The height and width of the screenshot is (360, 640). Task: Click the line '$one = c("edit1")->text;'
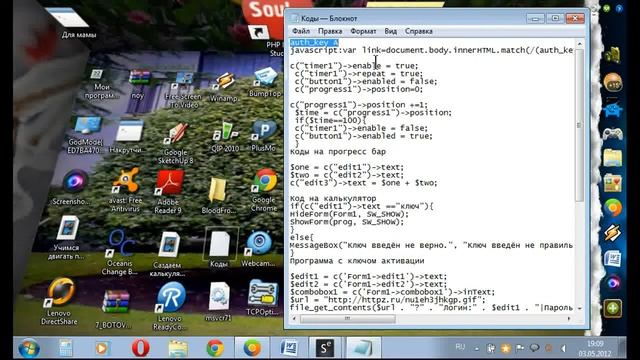click(x=347, y=167)
